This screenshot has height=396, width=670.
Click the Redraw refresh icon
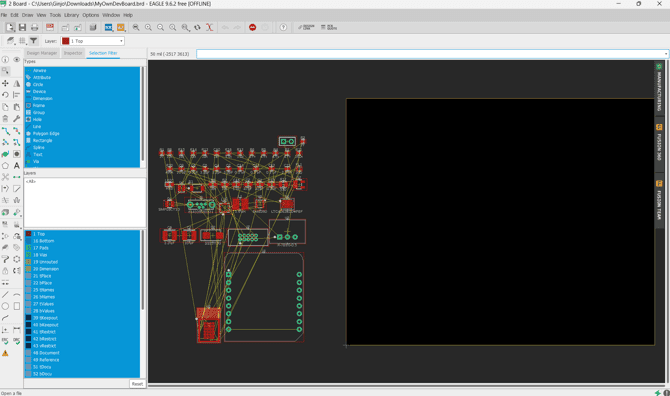pos(197,27)
